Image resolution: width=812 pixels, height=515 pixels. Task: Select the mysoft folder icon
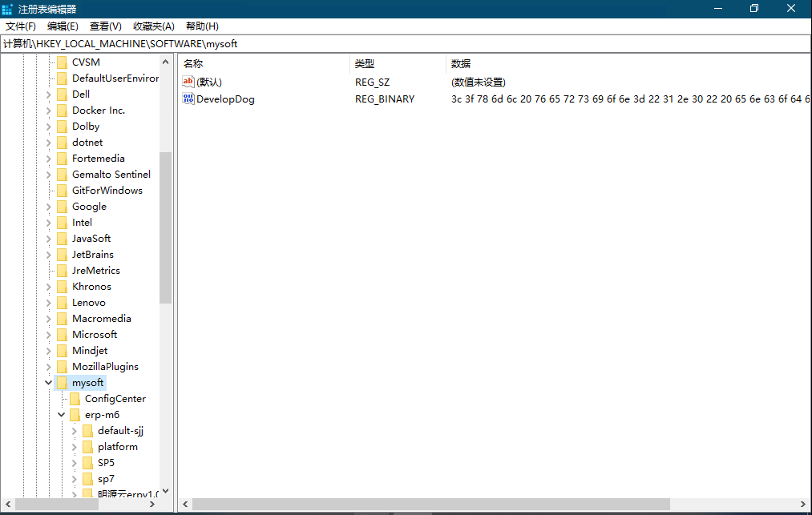point(62,383)
